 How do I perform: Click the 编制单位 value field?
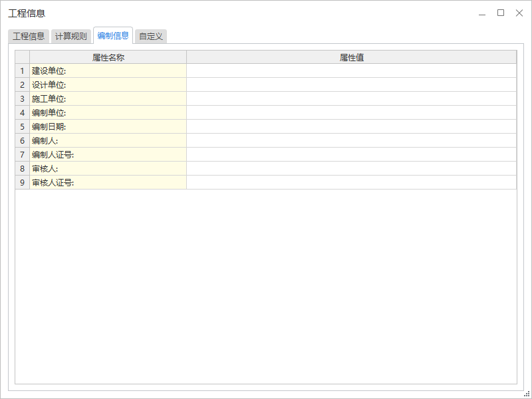(x=352, y=112)
